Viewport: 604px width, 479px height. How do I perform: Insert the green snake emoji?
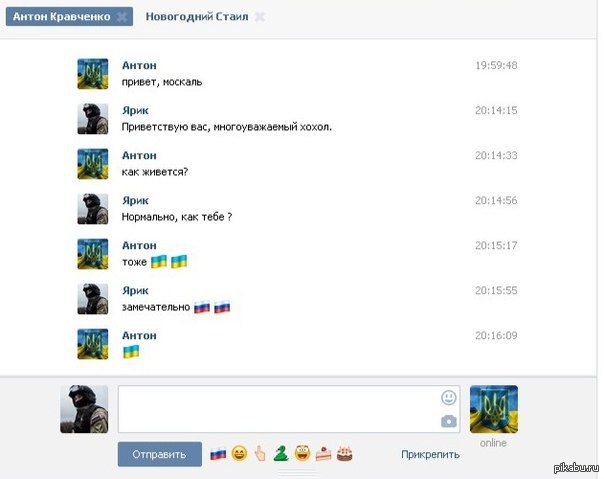coord(281,454)
